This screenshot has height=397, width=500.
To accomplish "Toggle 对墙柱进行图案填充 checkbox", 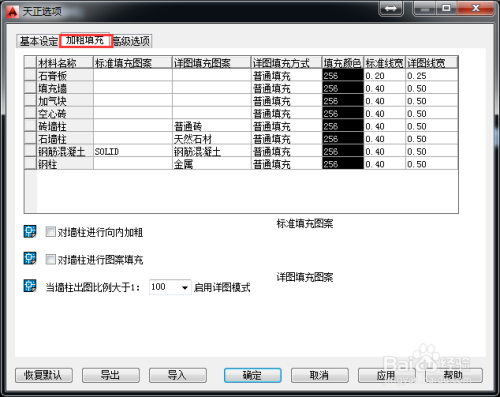I will tap(50, 259).
